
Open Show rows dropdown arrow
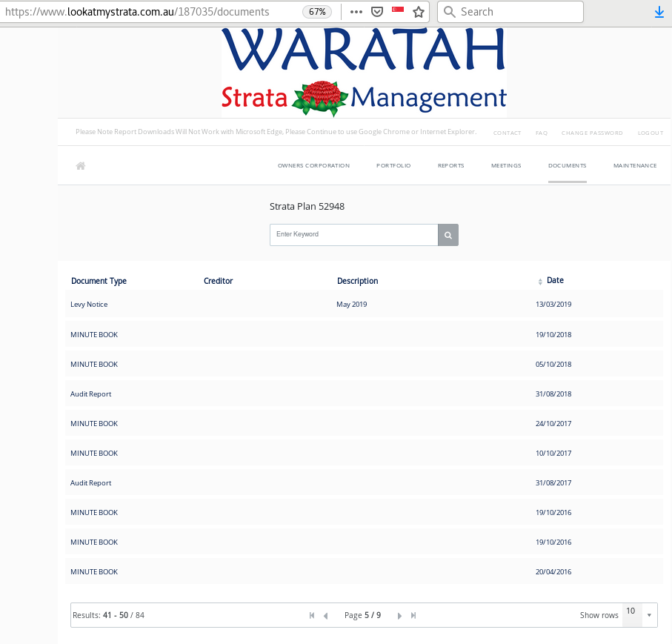click(649, 615)
